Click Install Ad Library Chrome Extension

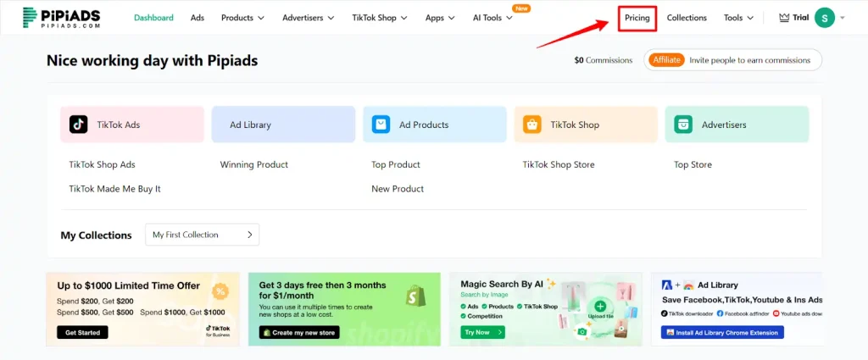[722, 332]
